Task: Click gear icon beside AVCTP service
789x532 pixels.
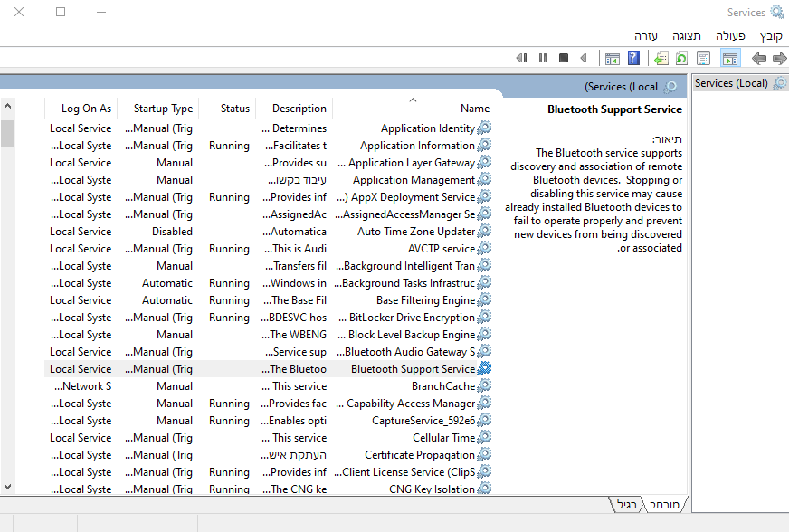Action: (x=484, y=248)
